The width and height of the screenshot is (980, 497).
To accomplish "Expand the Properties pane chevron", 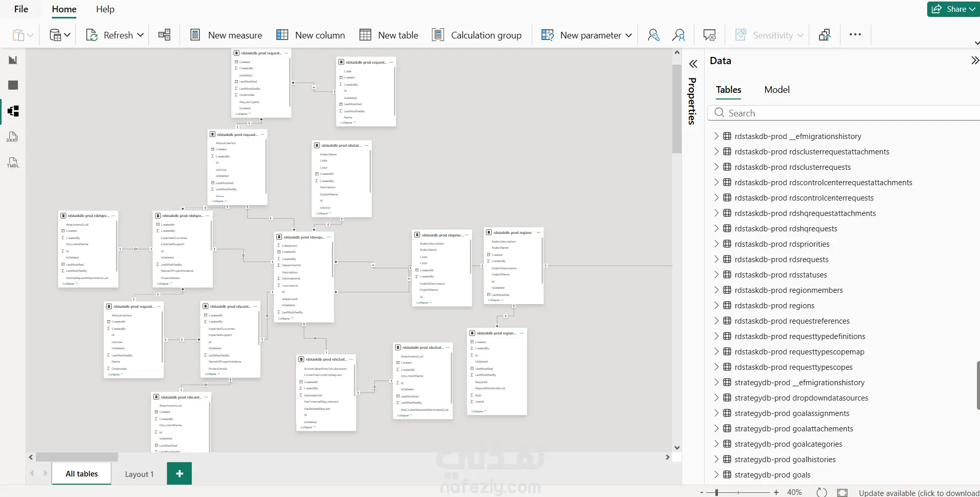I will pos(693,64).
